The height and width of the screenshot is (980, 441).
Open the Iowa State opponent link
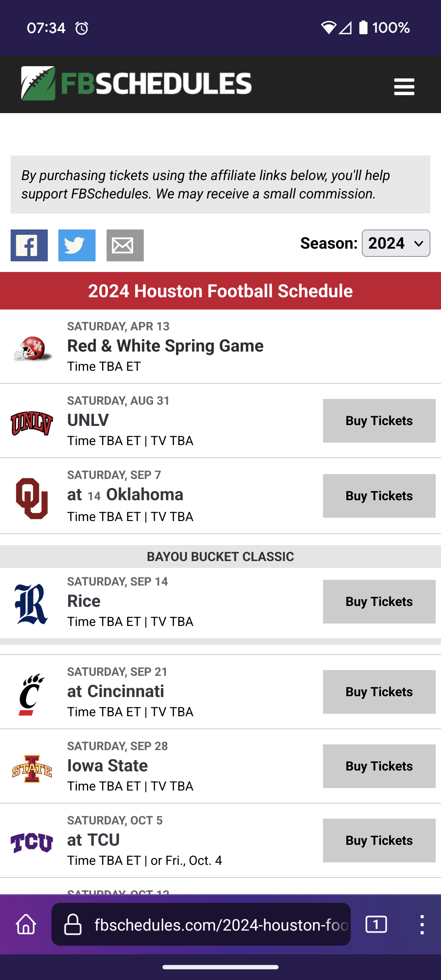107,766
